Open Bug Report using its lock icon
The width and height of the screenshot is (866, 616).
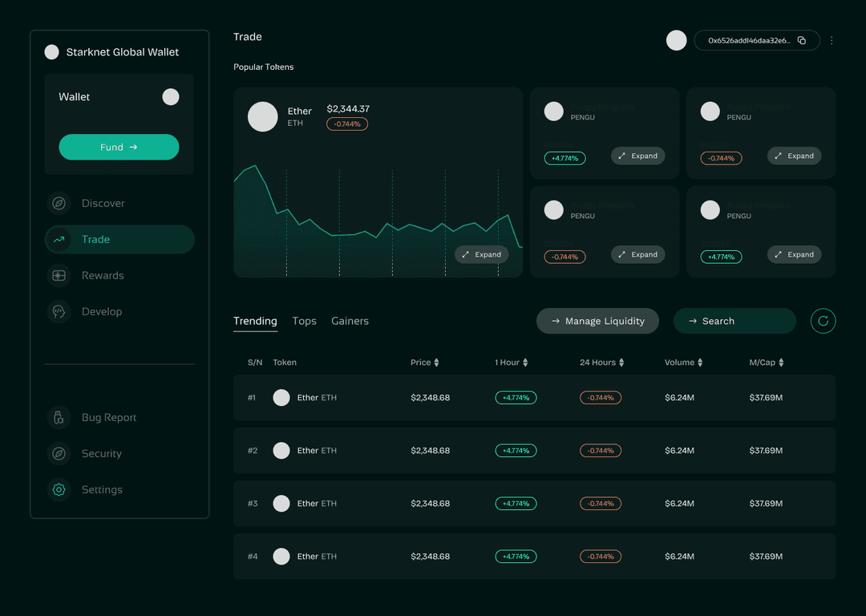[59, 417]
